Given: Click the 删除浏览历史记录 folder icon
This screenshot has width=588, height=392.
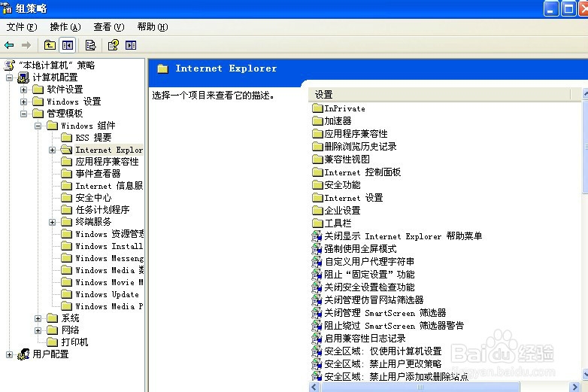Looking at the screenshot, I should click(x=317, y=147).
